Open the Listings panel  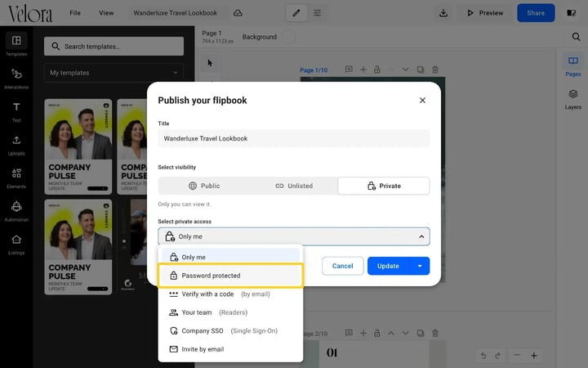point(16,244)
